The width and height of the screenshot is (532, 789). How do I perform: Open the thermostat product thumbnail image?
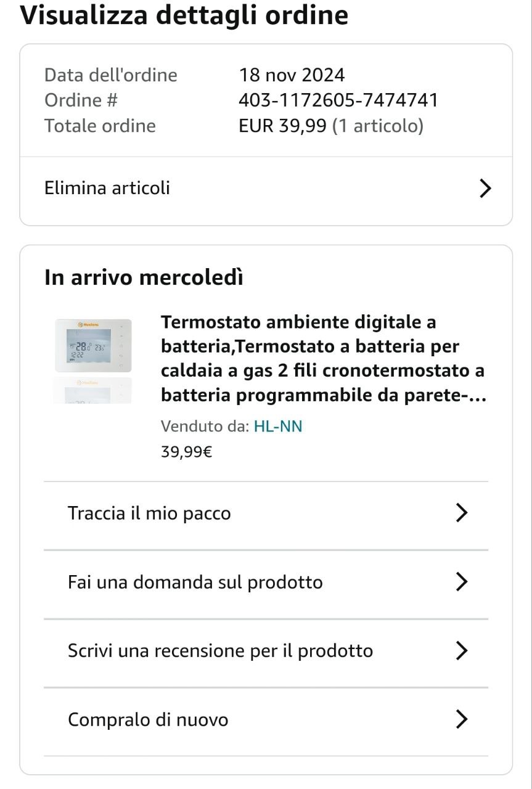click(93, 346)
